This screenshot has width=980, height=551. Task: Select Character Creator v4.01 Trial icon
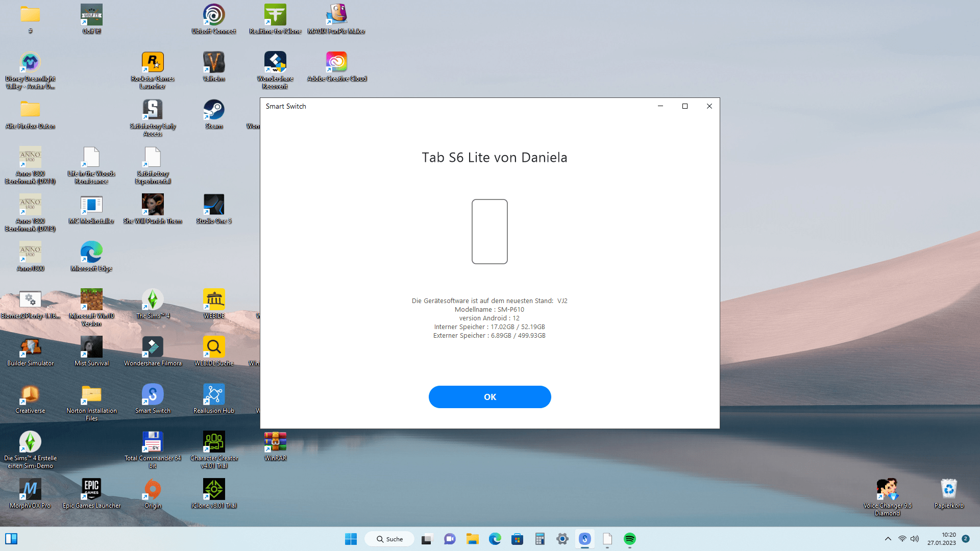214,450
